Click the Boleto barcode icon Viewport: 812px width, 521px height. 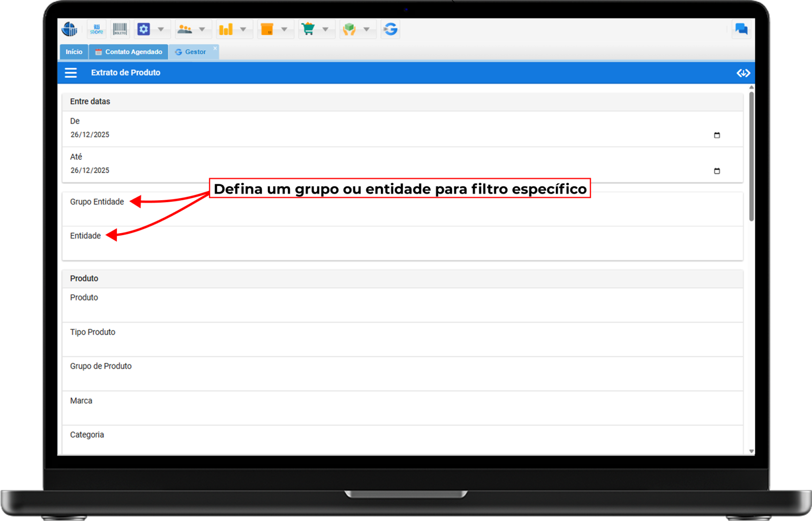119,30
